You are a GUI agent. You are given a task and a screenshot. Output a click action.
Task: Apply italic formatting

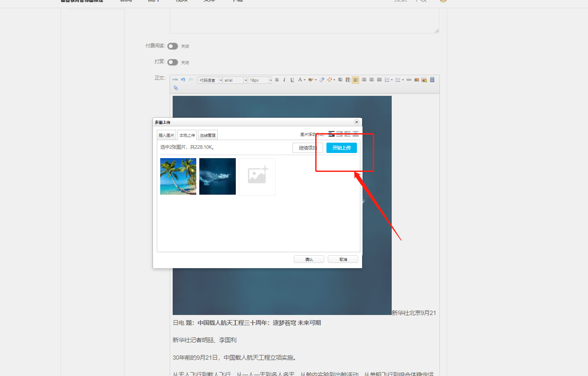pyautogui.click(x=284, y=80)
